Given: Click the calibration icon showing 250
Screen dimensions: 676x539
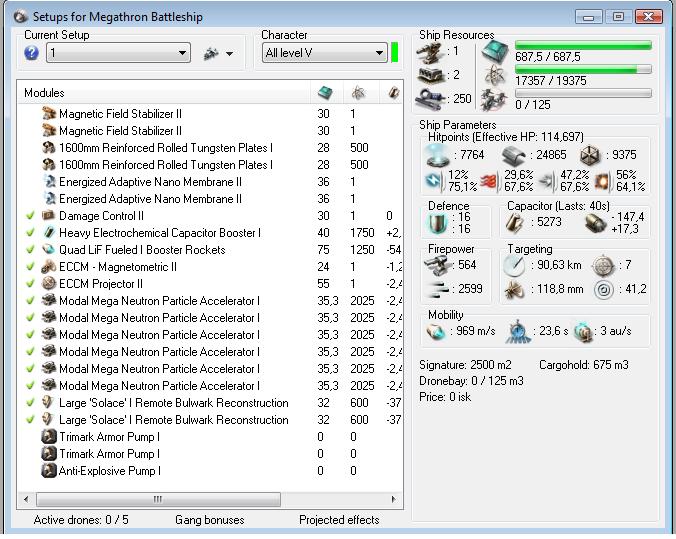Looking at the screenshot, I should [x=430, y=99].
